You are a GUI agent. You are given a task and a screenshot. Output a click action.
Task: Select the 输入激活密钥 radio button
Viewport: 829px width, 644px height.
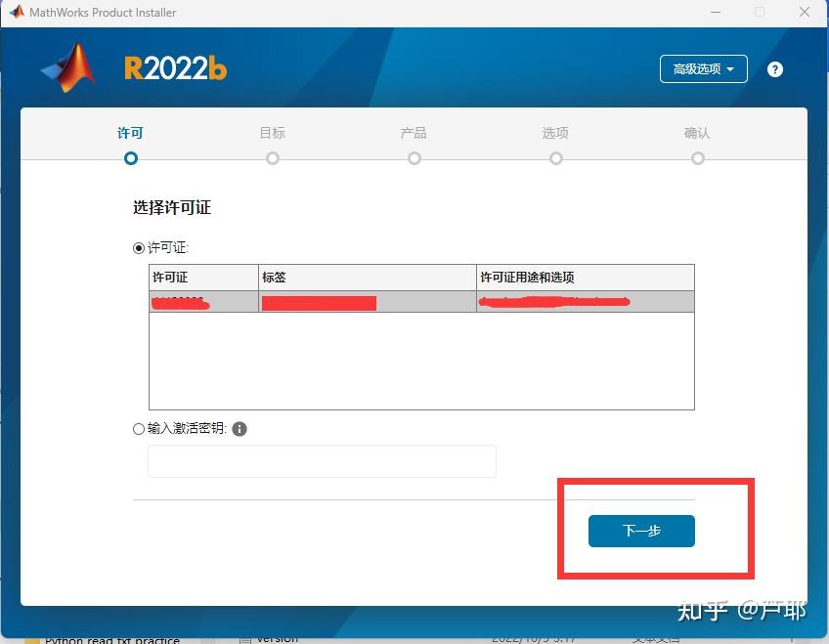click(x=139, y=428)
